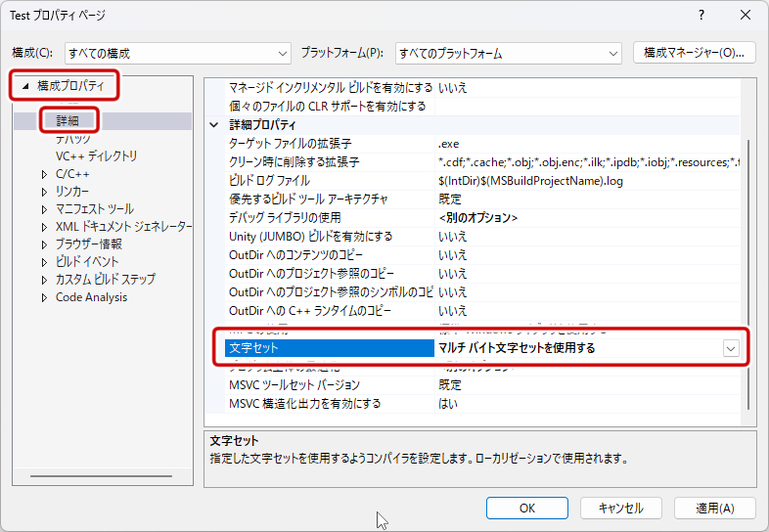This screenshot has height=532, width=769.
Task: Select OutDir へのプロジェクト参照のコピー property
Action: [330, 274]
